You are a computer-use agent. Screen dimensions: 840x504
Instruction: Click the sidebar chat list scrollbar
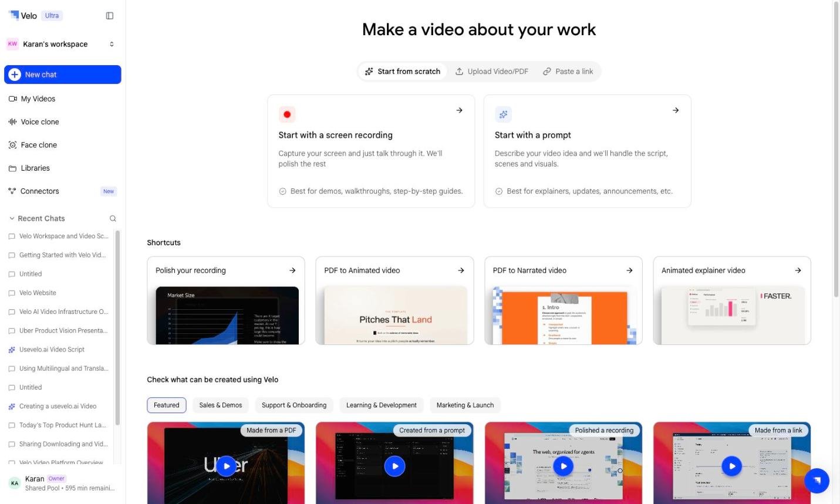pos(117,327)
